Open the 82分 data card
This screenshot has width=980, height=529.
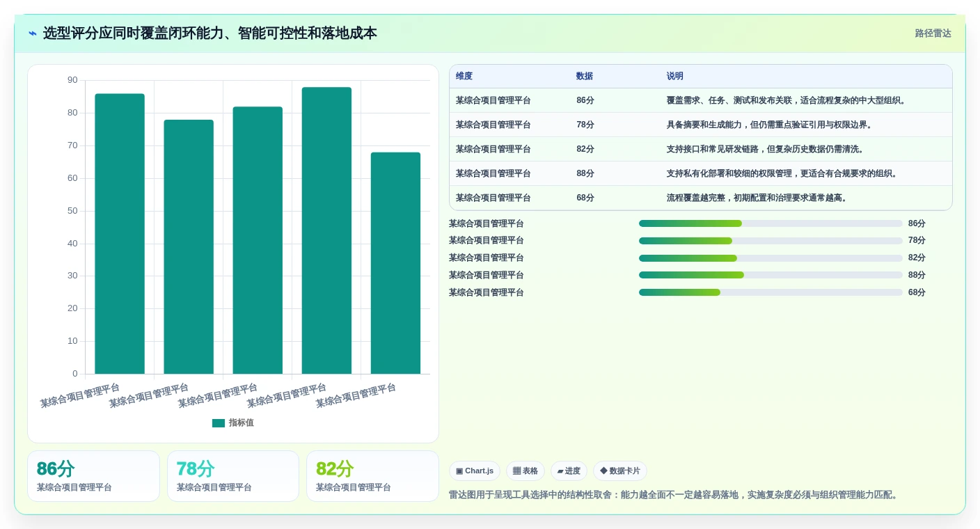click(x=372, y=476)
